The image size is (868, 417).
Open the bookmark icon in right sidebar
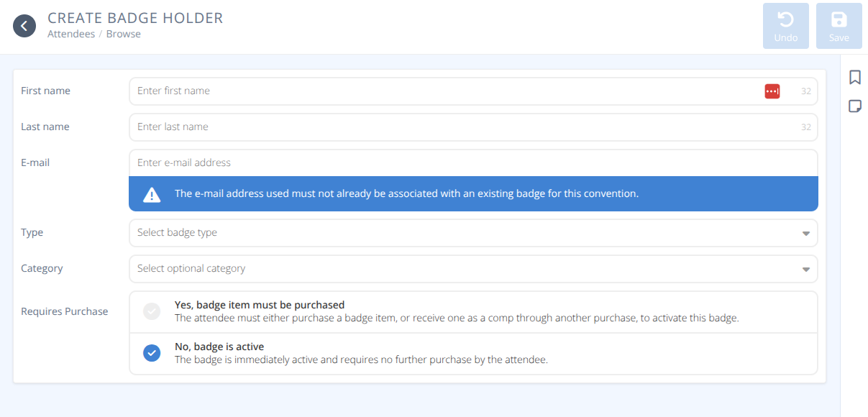(x=855, y=76)
